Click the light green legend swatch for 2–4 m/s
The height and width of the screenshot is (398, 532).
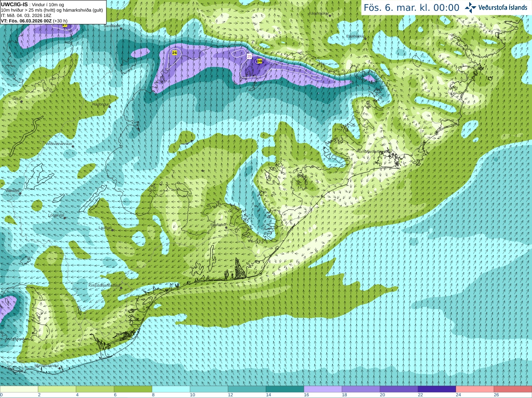pyautogui.click(x=57, y=389)
